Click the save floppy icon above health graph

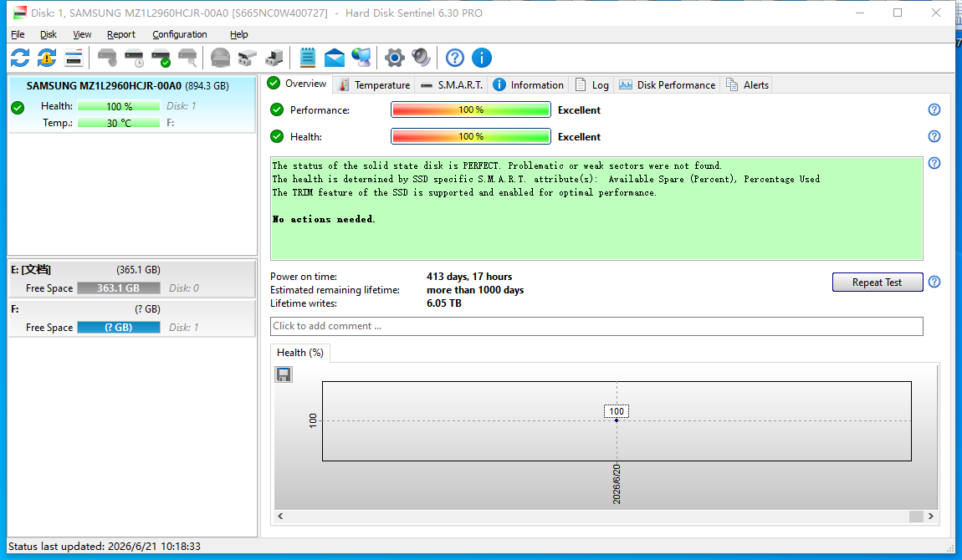[x=284, y=374]
